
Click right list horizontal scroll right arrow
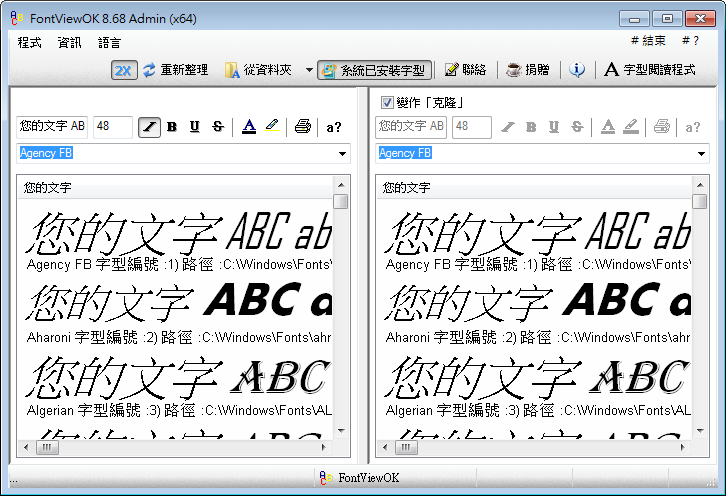[x=682, y=447]
